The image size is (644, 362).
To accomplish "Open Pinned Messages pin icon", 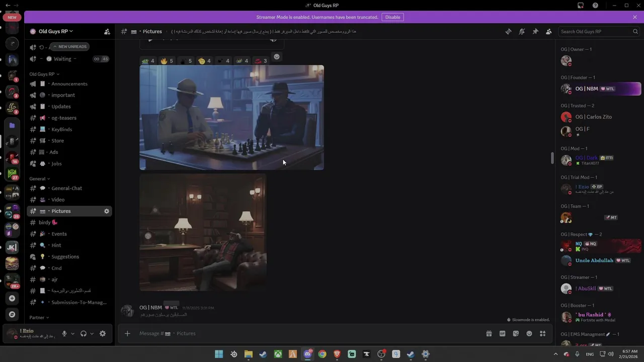I will [535, 31].
